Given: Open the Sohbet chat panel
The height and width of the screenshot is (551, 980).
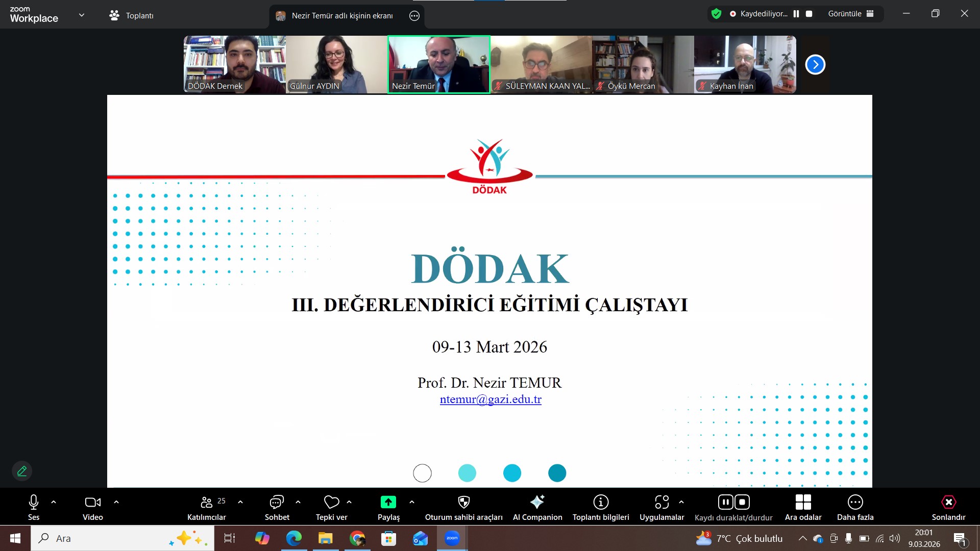Looking at the screenshot, I should click(x=277, y=503).
